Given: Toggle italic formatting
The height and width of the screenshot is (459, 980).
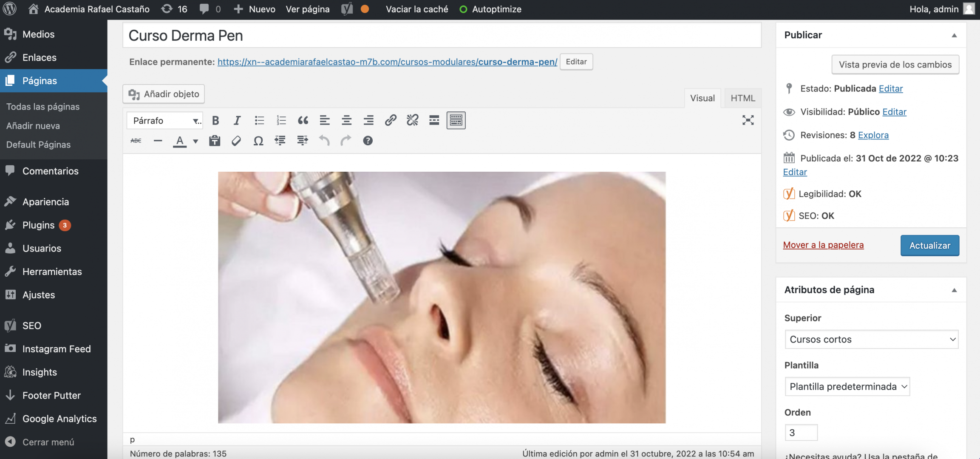Looking at the screenshot, I should click(x=237, y=121).
